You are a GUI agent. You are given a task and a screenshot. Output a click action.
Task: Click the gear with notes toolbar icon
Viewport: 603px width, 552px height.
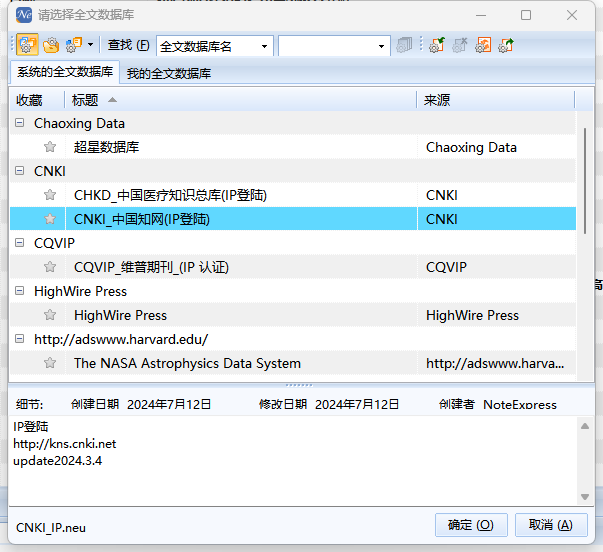(74, 45)
